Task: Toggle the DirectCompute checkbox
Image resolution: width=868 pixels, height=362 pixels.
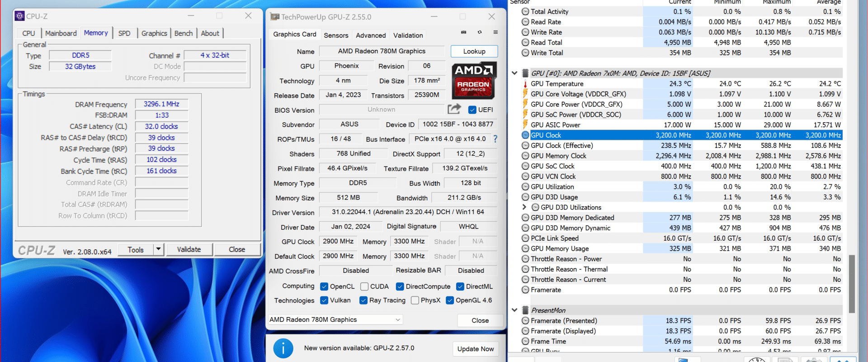Action: tap(400, 286)
